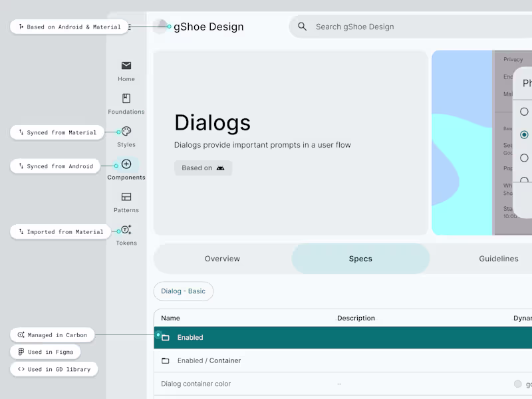Screen dimensions: 532x399
Task: Open the Dialog - Basic selector chip
Action: 184,291
